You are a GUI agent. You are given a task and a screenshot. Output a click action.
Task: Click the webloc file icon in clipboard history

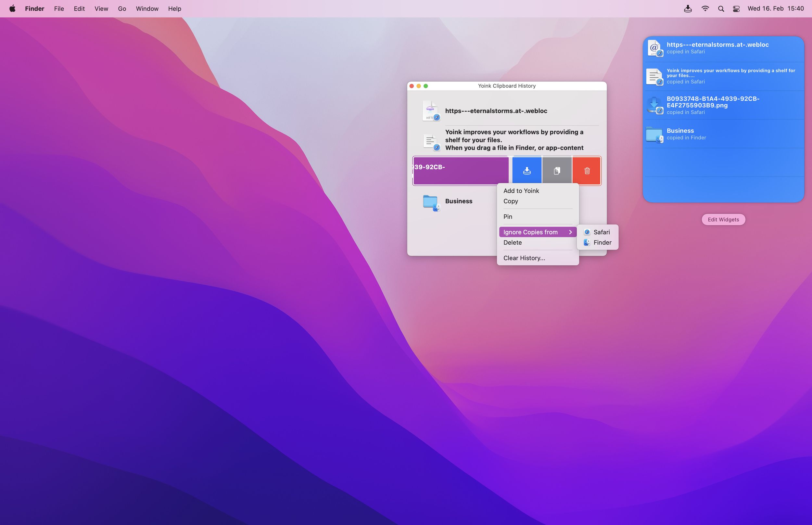click(431, 111)
